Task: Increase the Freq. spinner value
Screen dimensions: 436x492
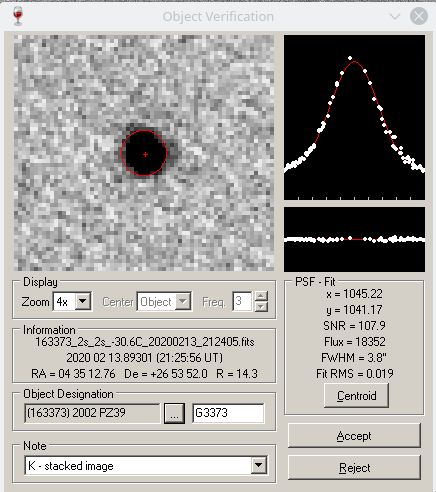Action: [x=261, y=296]
